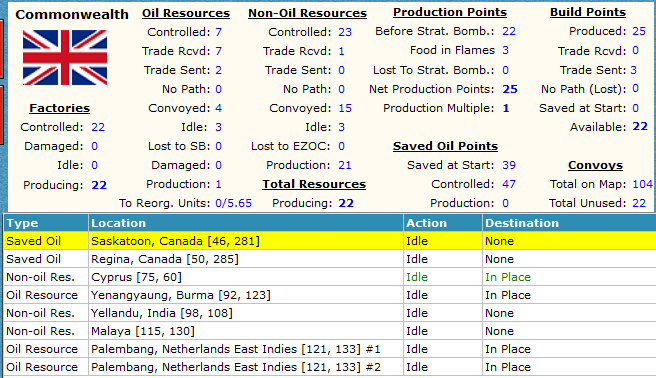This screenshot has width=656, height=378.
Task: Click the Convoys heading
Action: tap(595, 165)
